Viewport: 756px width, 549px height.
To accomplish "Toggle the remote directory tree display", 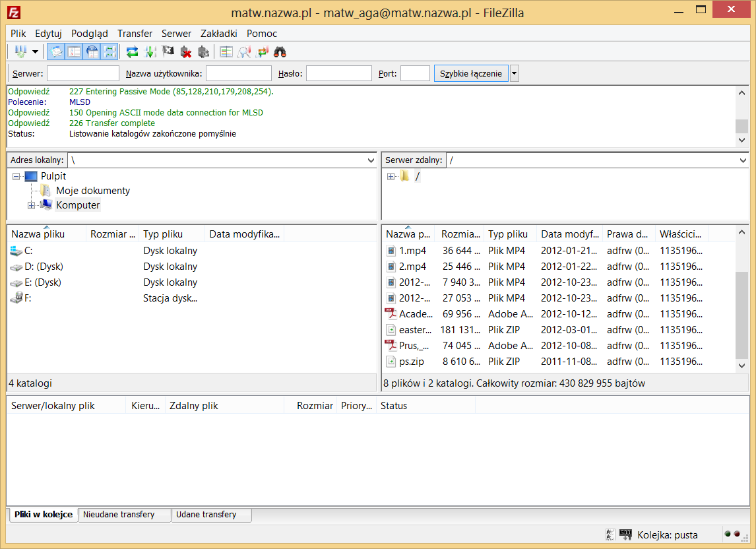I will pyautogui.click(x=92, y=51).
